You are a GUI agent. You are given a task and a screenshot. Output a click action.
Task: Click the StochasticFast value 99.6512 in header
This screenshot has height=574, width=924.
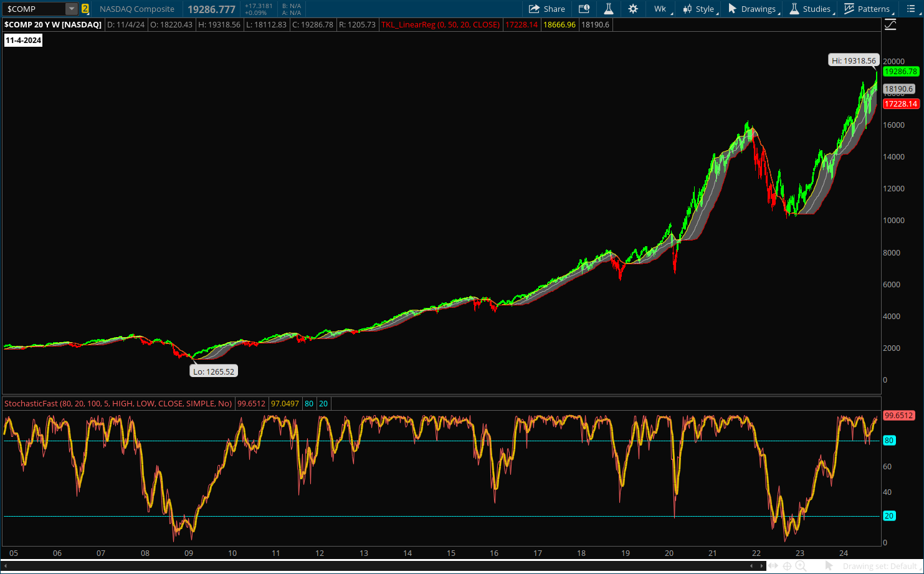pyautogui.click(x=252, y=403)
